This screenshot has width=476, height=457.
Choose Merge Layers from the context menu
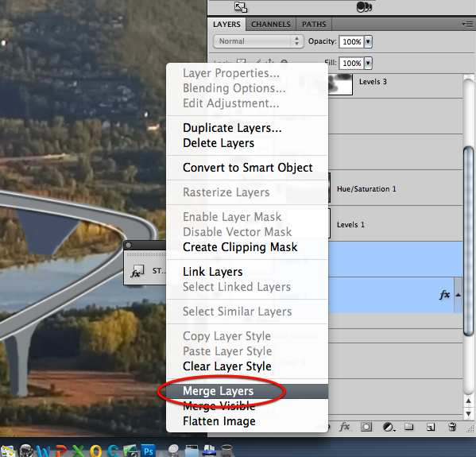pos(247,391)
